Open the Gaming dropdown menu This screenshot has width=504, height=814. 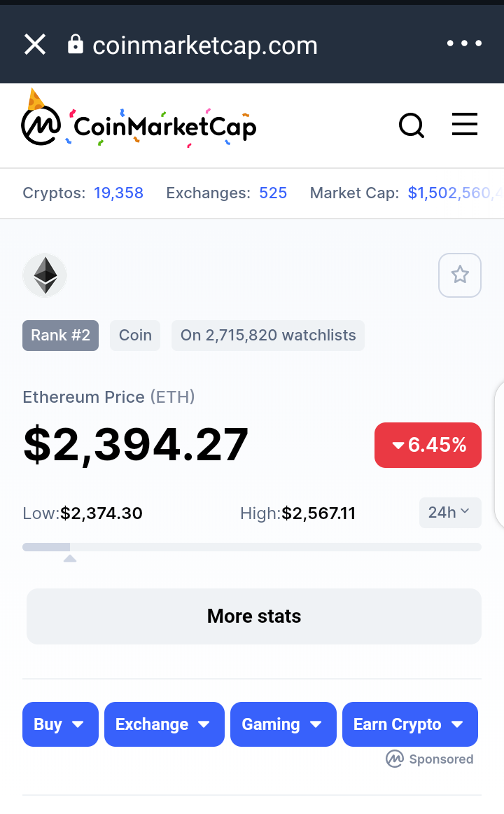(283, 724)
